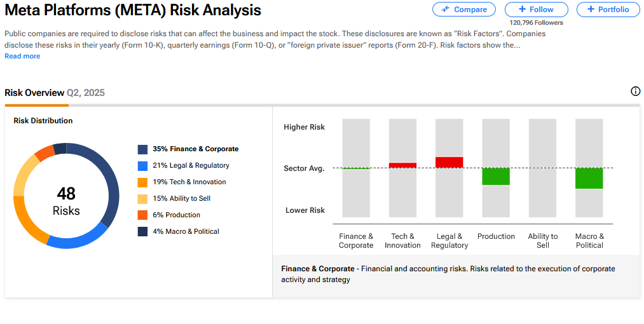
Task: Click the Tech & Innovation legend swatch
Action: coord(142,182)
